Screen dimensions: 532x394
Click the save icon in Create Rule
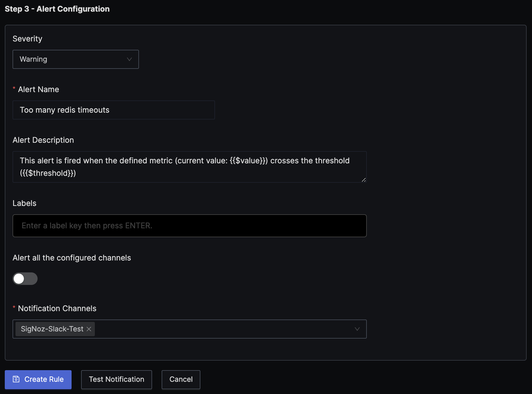click(x=16, y=379)
